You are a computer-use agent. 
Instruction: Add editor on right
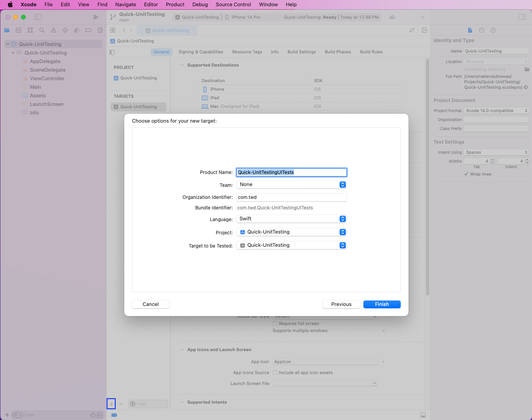coord(424,30)
